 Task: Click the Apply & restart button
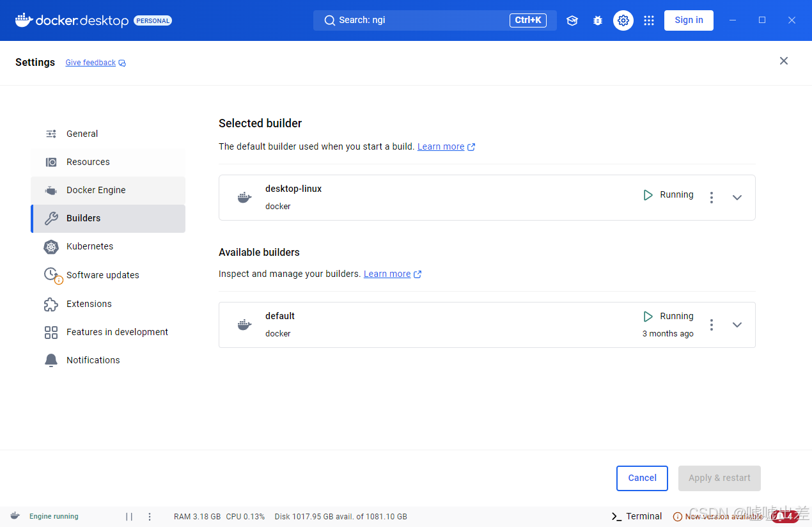point(719,478)
